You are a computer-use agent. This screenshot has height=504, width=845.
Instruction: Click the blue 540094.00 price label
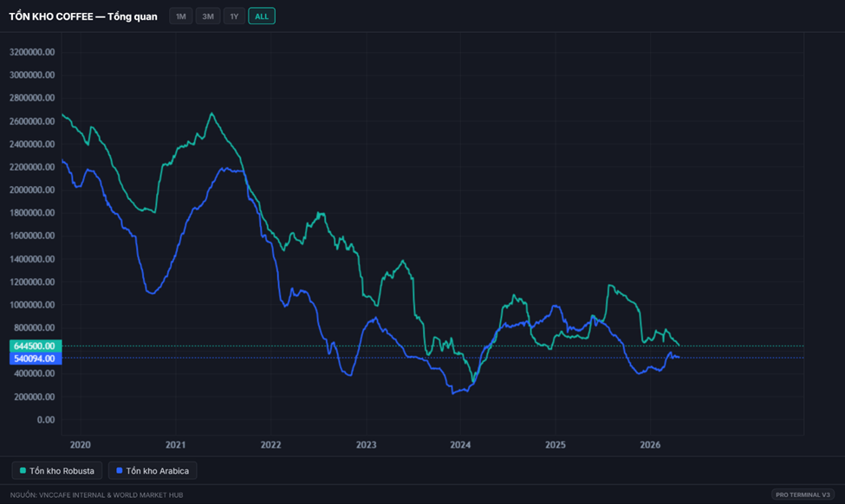tap(34, 358)
